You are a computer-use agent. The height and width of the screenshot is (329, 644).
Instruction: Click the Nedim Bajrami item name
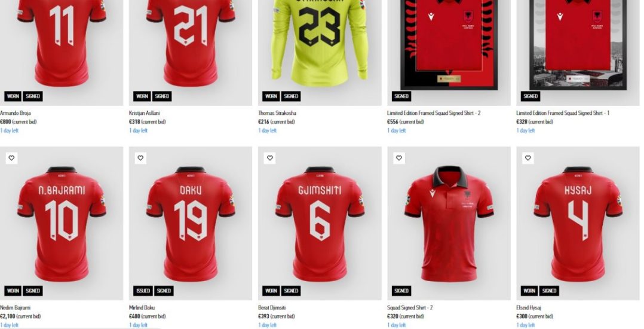tap(15, 307)
